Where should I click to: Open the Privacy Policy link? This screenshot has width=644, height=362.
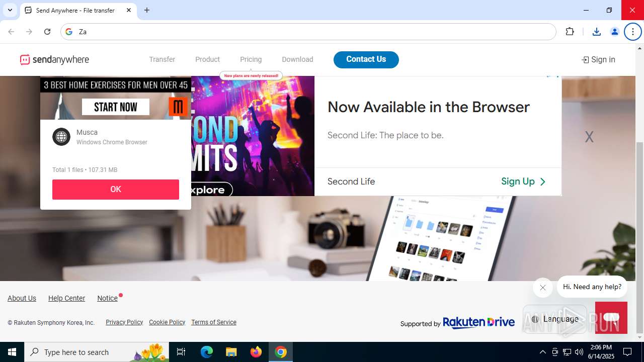tap(124, 322)
